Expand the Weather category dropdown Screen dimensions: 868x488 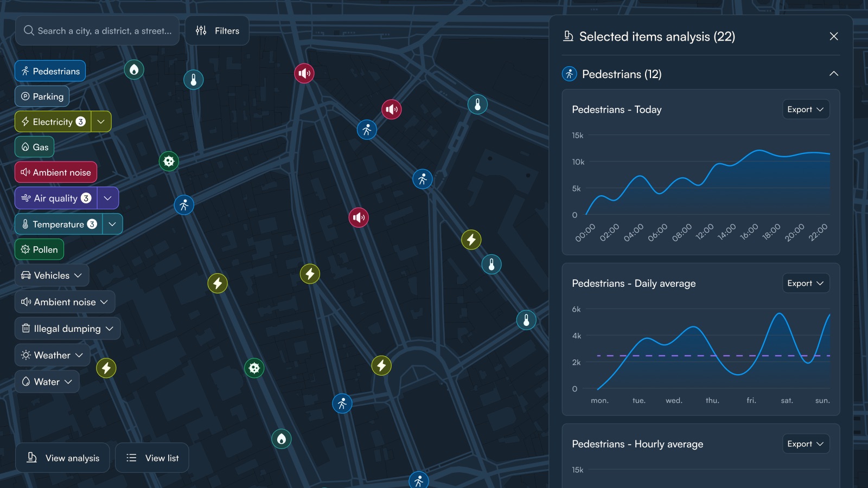pyautogui.click(x=53, y=355)
